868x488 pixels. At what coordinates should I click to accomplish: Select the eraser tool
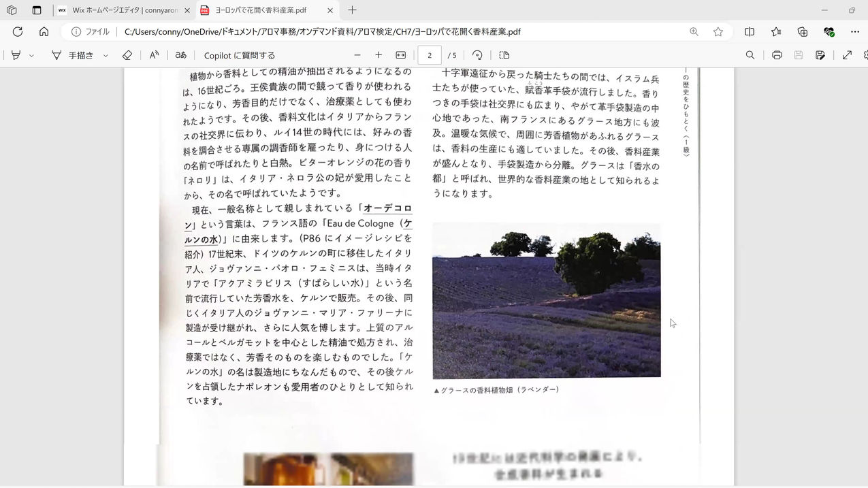pos(127,55)
